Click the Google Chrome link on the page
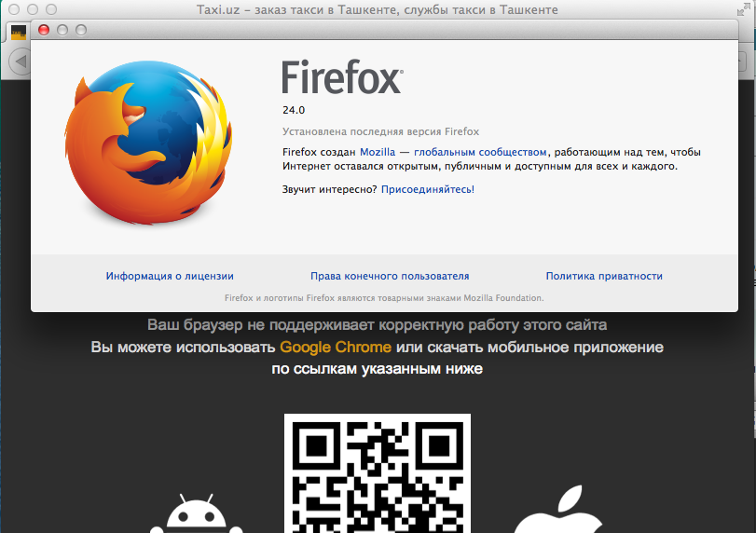The width and height of the screenshot is (756, 533). click(x=336, y=347)
